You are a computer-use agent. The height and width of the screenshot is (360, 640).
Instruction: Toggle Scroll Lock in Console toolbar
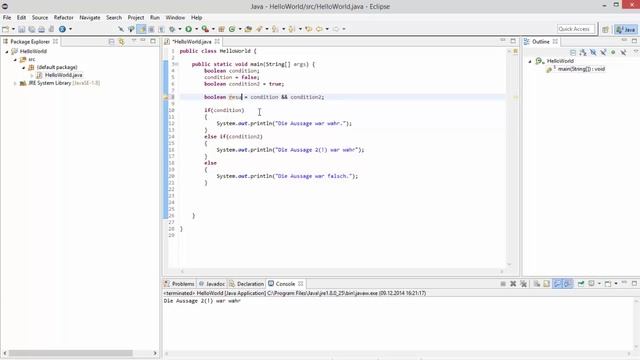[x=547, y=284]
